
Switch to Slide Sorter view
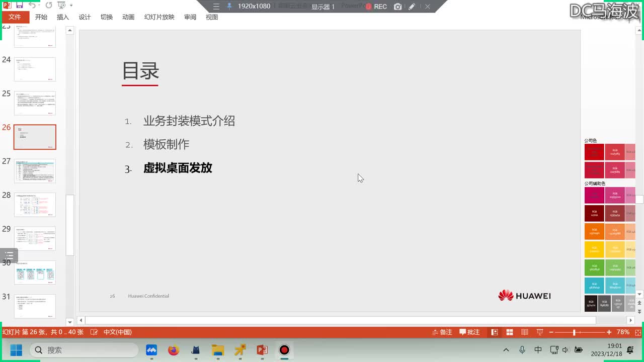coord(510,332)
